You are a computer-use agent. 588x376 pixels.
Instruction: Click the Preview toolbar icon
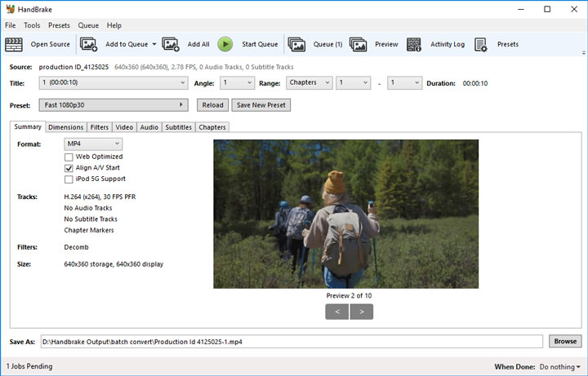tap(359, 44)
